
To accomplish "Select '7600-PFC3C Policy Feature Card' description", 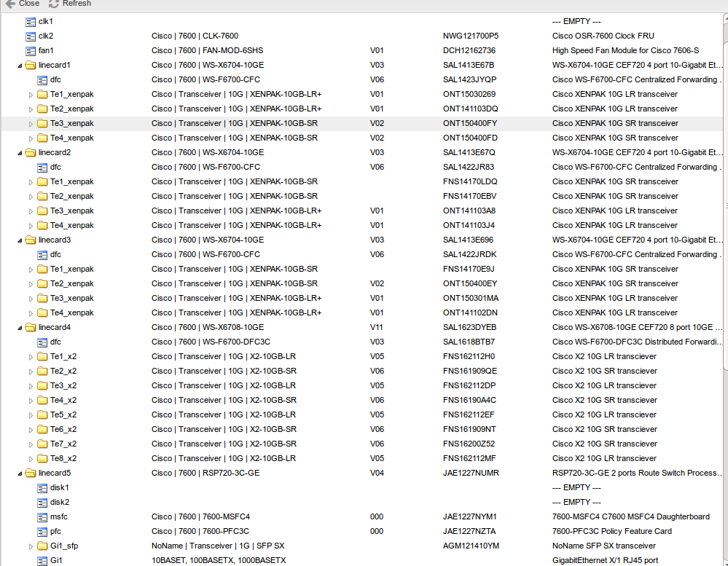I will click(612, 531).
